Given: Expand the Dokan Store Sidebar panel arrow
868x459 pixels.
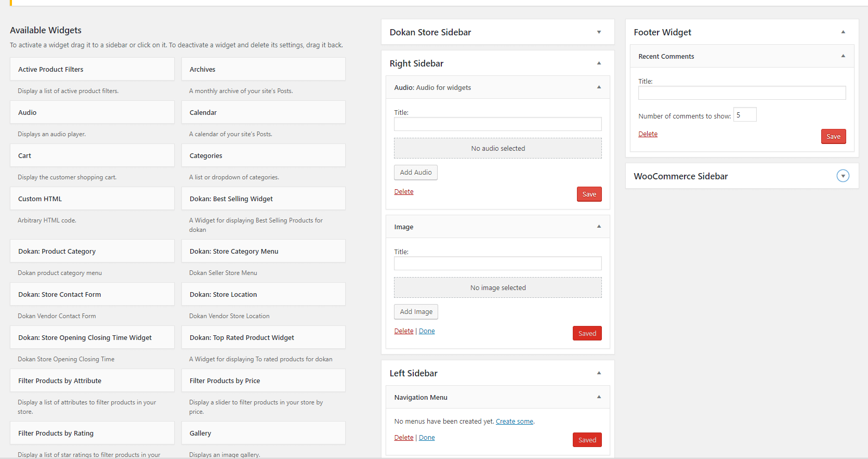Looking at the screenshot, I should (599, 32).
